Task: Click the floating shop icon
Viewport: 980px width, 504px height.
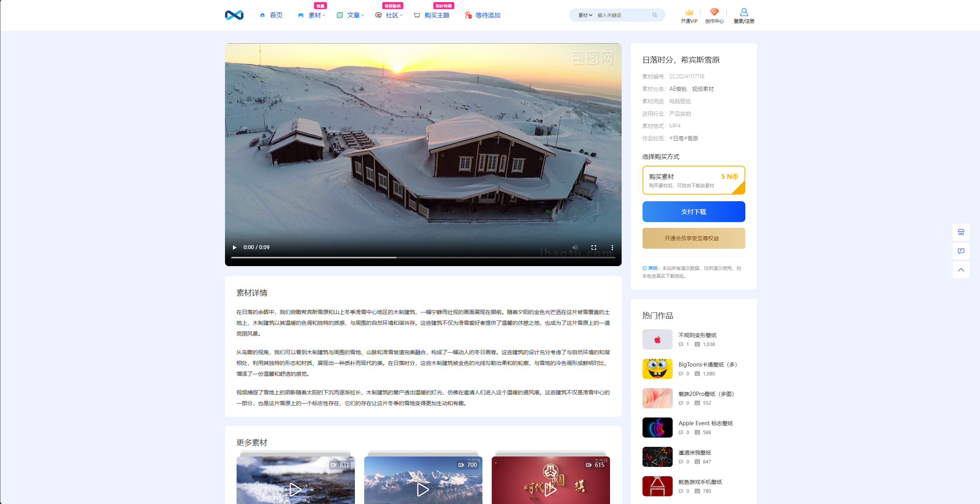Action: tap(961, 232)
